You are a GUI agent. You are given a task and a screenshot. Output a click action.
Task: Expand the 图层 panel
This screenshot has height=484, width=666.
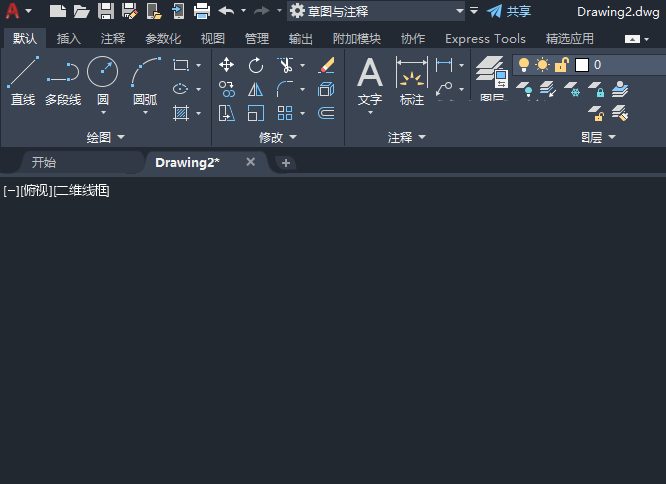[x=598, y=137]
